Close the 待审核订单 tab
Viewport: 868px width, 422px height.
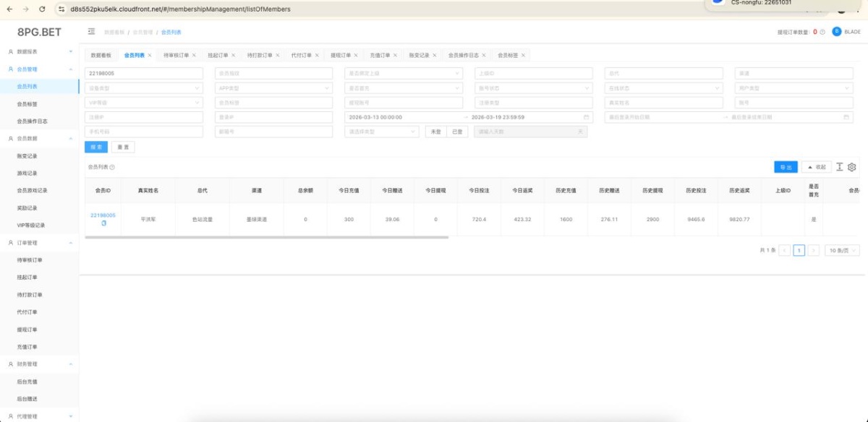194,55
